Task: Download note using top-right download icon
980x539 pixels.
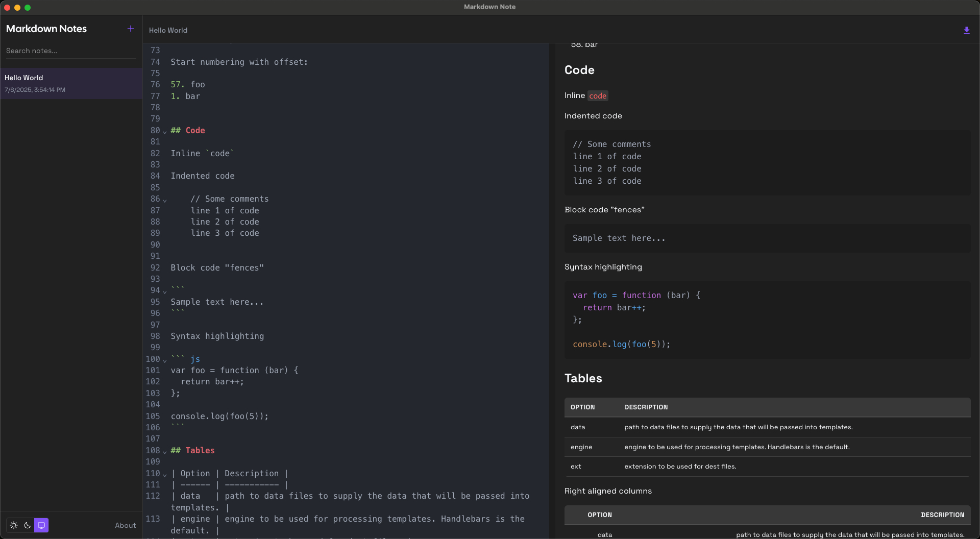Action: [x=966, y=30]
